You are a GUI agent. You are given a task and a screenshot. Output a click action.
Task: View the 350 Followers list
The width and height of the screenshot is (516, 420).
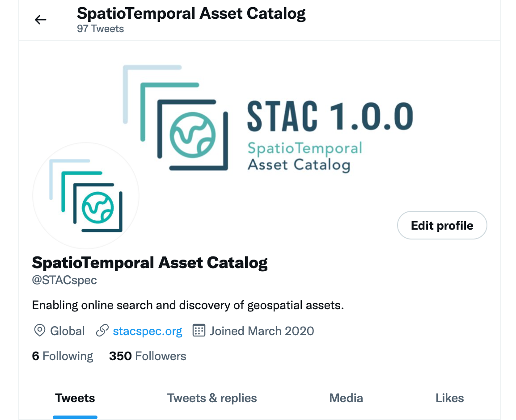click(148, 356)
